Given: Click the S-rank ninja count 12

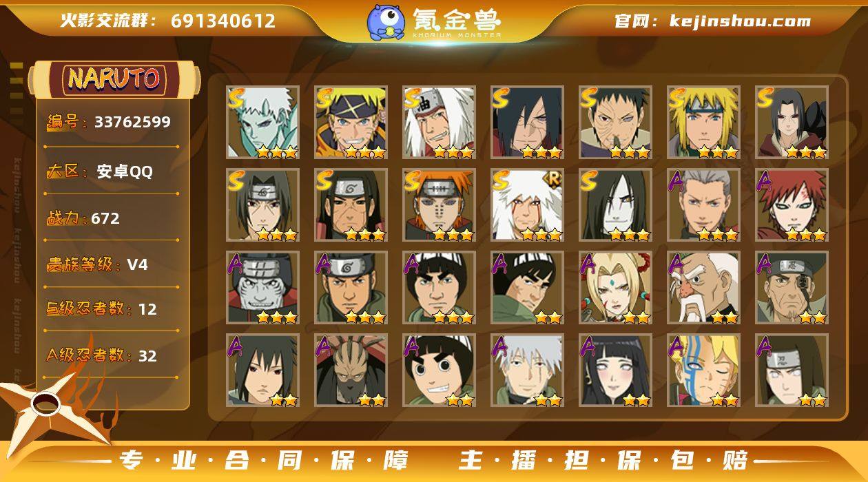Looking at the screenshot, I should click(147, 309).
